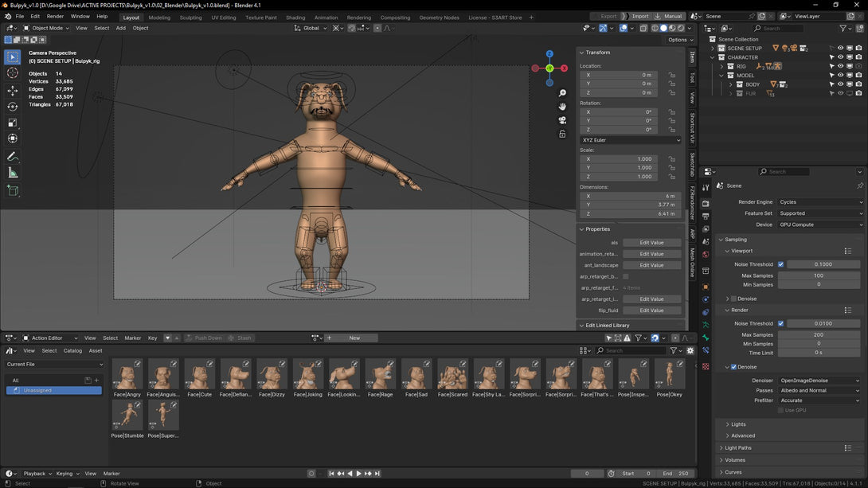
Task: Toggle Render Noise Threshold checkbox
Action: (781, 324)
